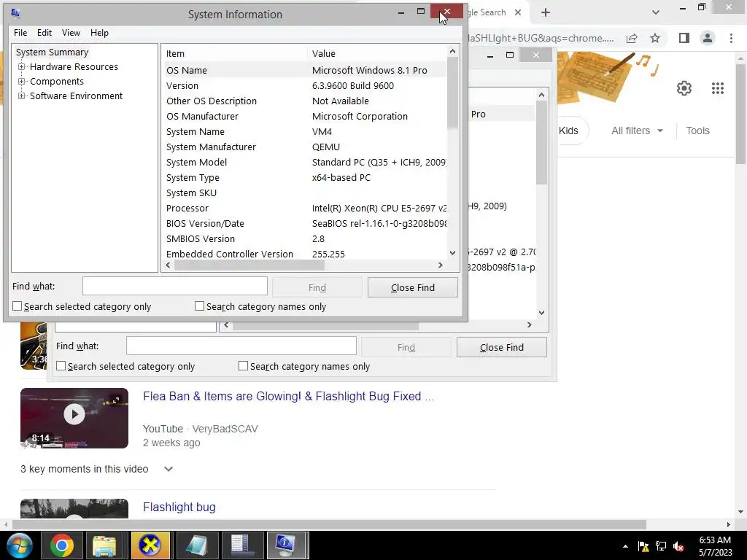Click the front details list horizontal scrollbar thumb
The height and width of the screenshot is (560, 747).
pyautogui.click(x=249, y=265)
